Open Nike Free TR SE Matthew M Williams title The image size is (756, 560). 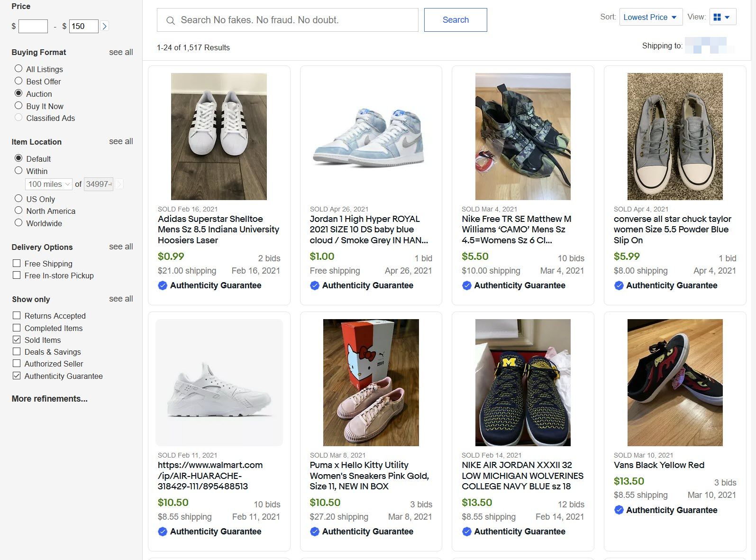click(x=517, y=230)
